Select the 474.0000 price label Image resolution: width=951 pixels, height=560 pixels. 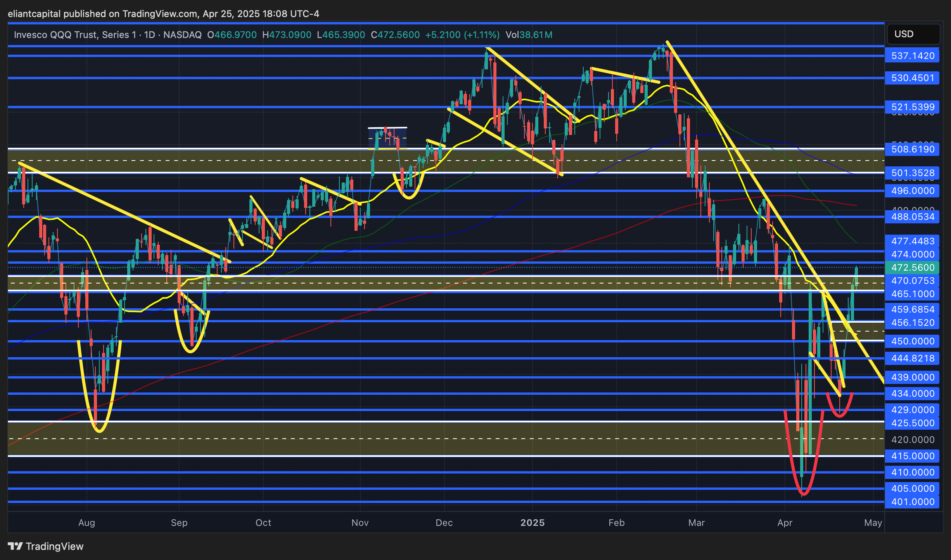(912, 254)
